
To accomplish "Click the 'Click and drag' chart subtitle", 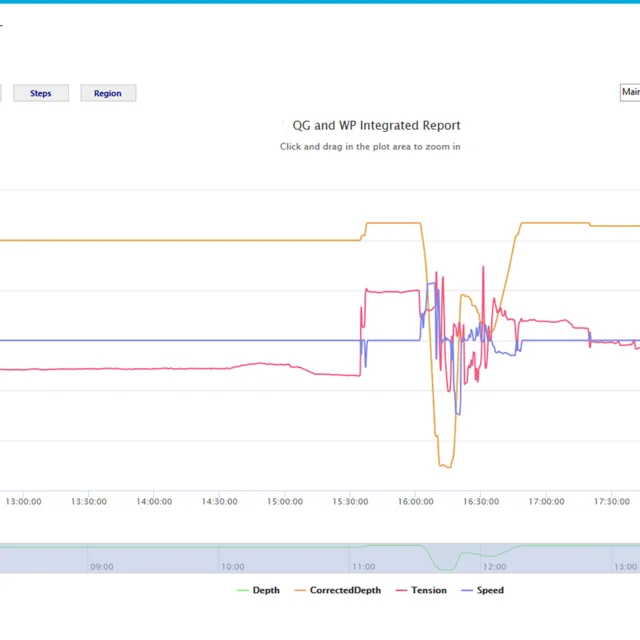I will (370, 146).
